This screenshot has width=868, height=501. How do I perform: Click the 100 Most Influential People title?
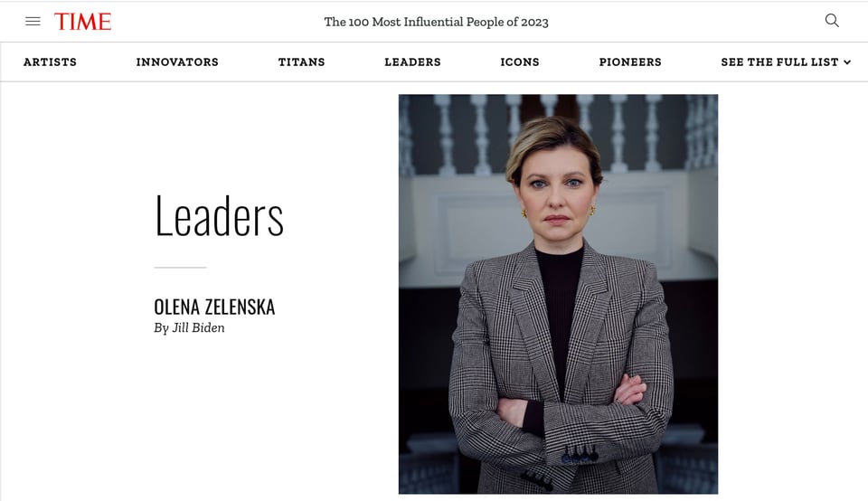[436, 22]
